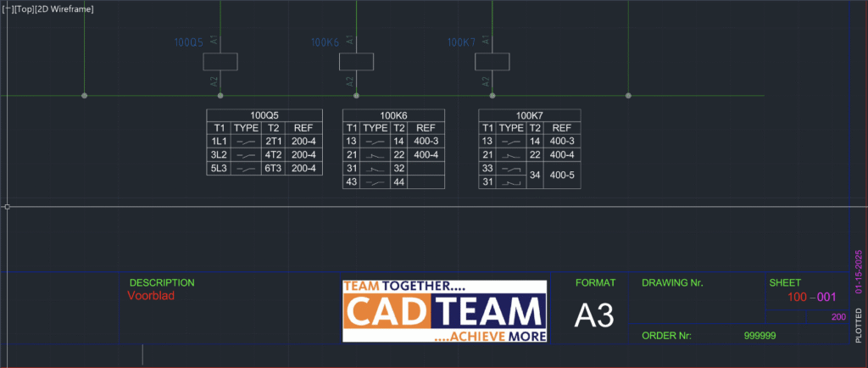868x368 pixels.
Task: Select the contact symbol in 100K7 row 21
Action: coord(511,155)
